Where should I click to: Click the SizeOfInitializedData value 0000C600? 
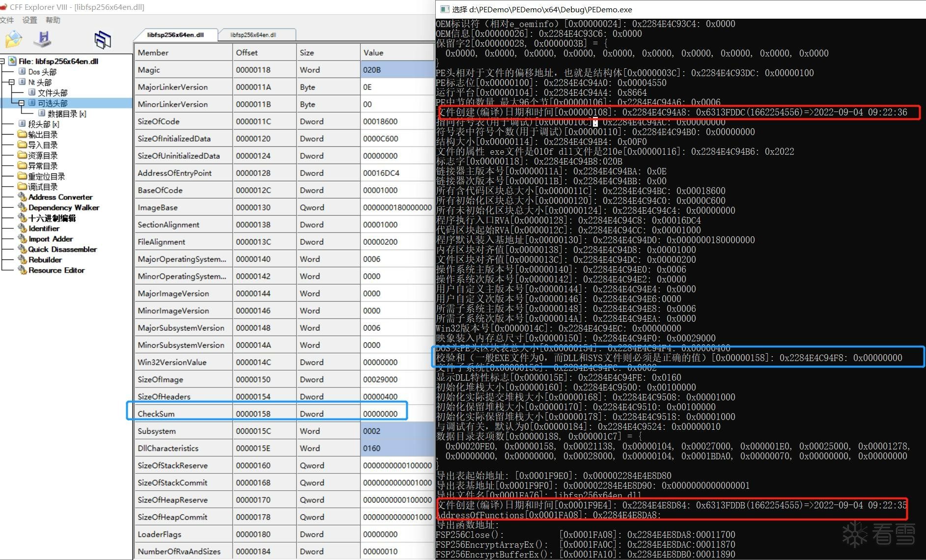[380, 139]
